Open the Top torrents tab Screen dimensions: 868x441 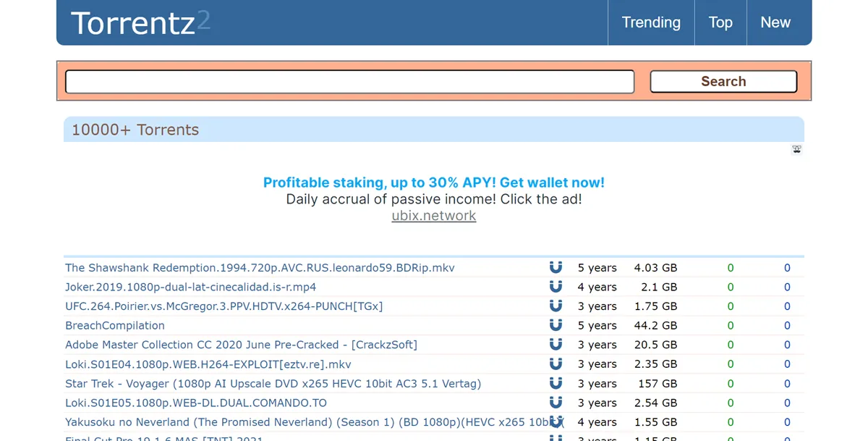(720, 22)
